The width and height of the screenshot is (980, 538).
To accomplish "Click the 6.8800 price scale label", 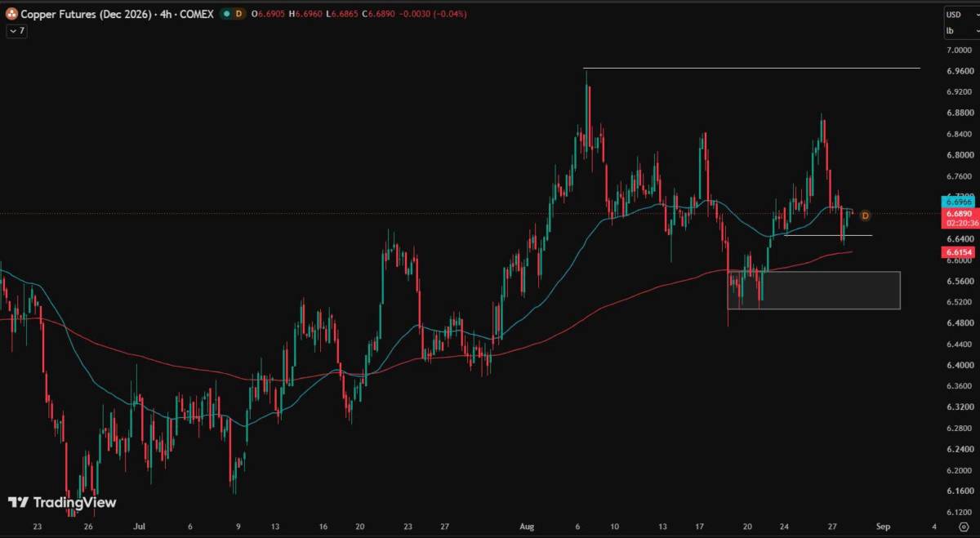I will [959, 113].
